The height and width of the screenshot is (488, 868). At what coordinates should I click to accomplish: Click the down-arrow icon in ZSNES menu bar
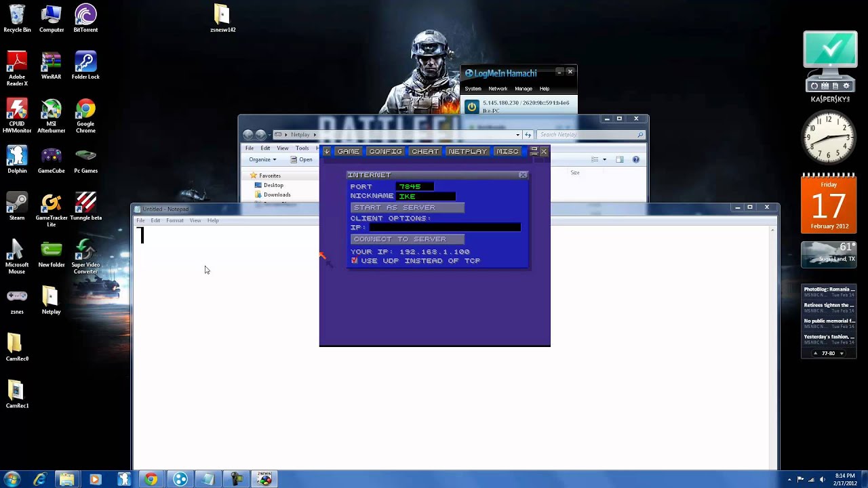click(327, 151)
